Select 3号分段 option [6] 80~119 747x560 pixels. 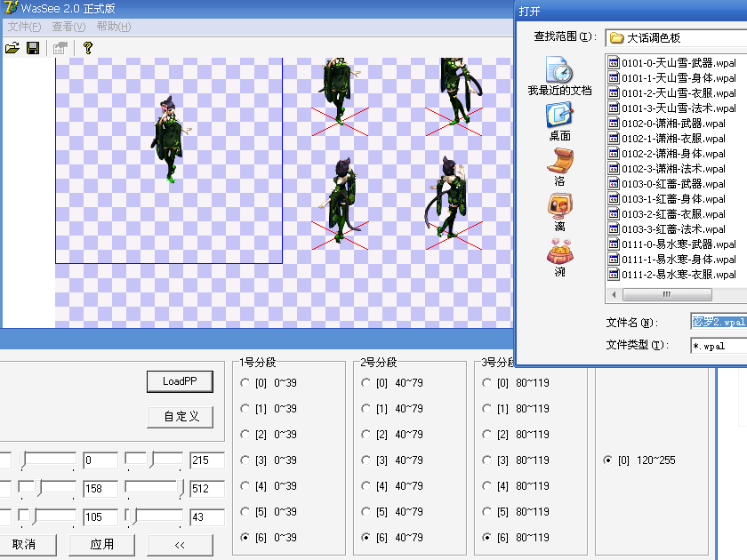click(516, 537)
